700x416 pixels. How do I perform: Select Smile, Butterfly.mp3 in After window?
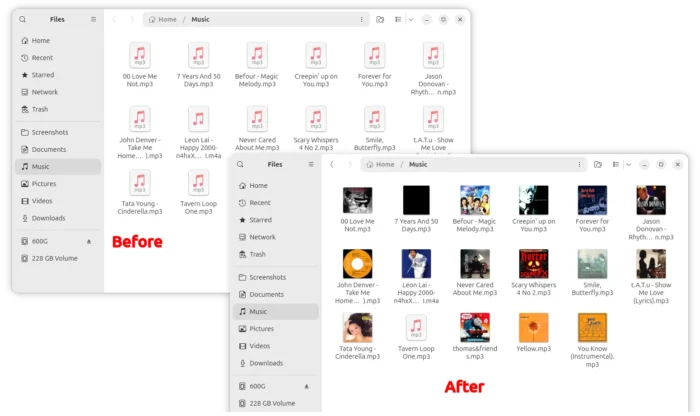pos(592,273)
